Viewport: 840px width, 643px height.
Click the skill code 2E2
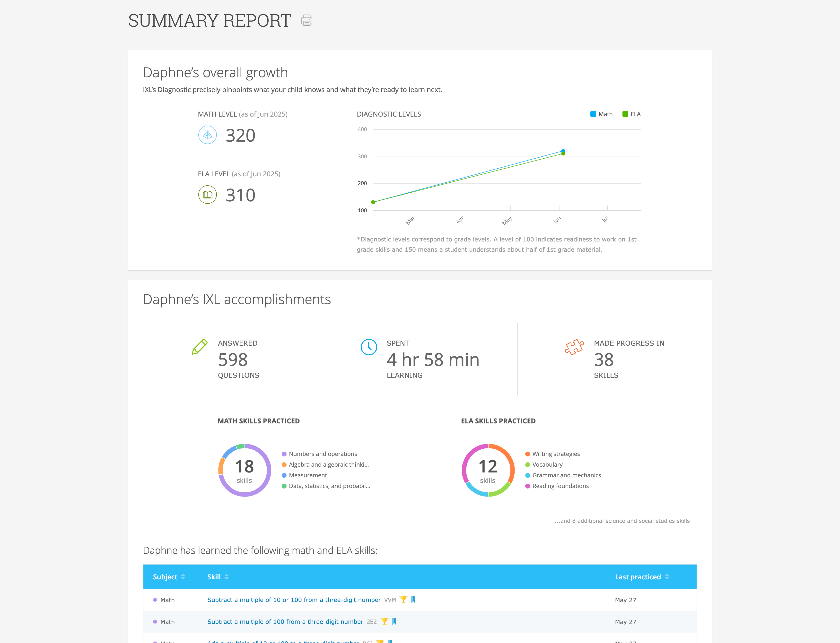coord(372,622)
